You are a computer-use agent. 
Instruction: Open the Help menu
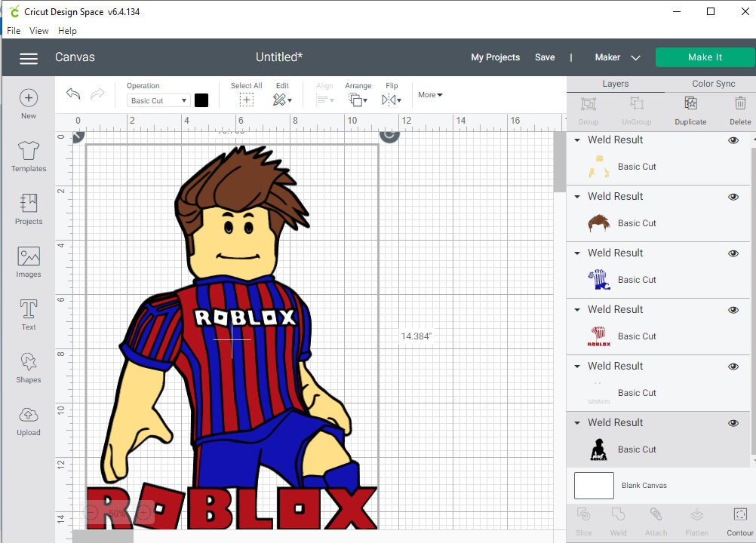pos(67,31)
